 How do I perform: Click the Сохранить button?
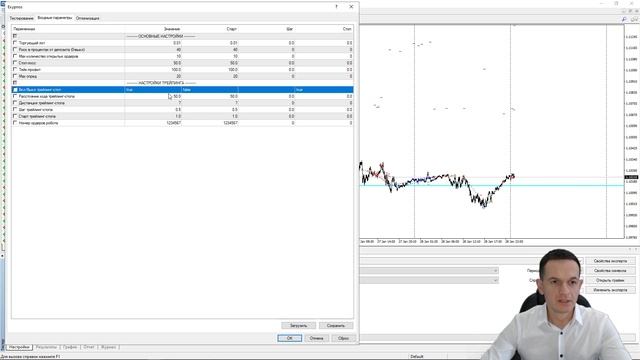pyautogui.click(x=336, y=326)
